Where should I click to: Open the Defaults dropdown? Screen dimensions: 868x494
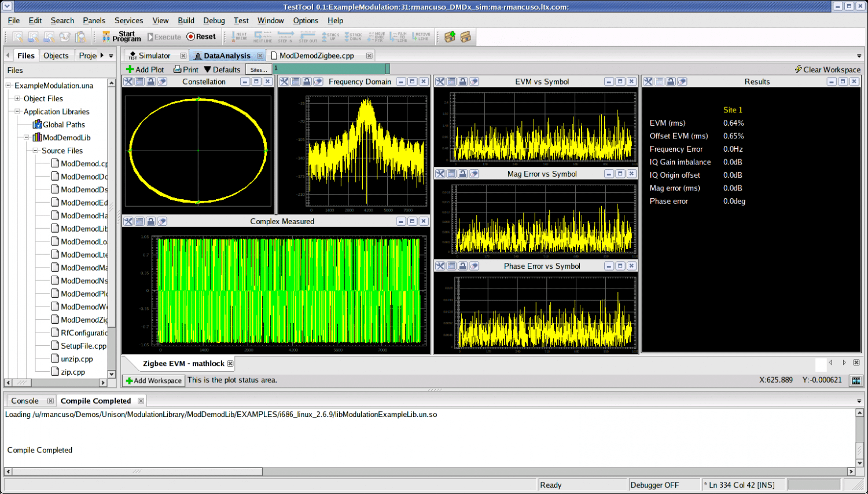tap(222, 69)
